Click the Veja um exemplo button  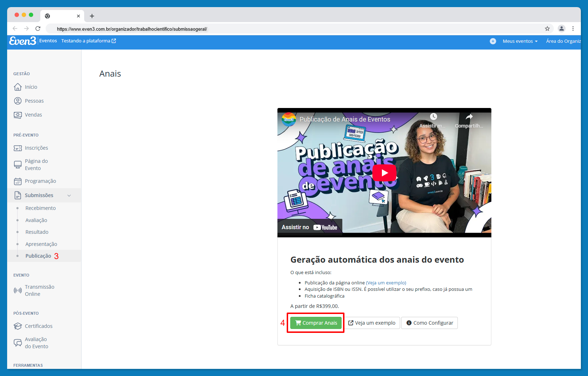click(x=372, y=323)
